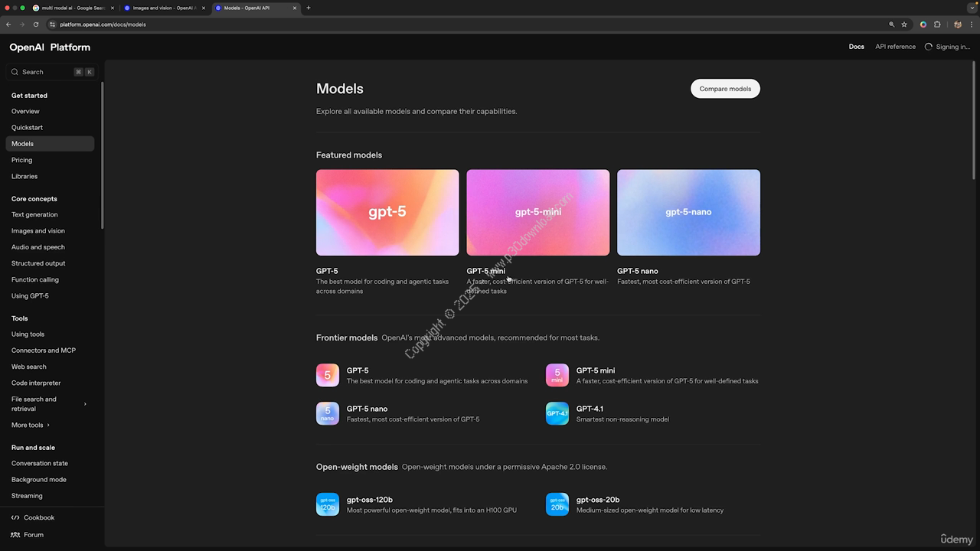Open the GPT-4.1 model icon
Viewport: 980px width, 551px height.
tap(557, 413)
